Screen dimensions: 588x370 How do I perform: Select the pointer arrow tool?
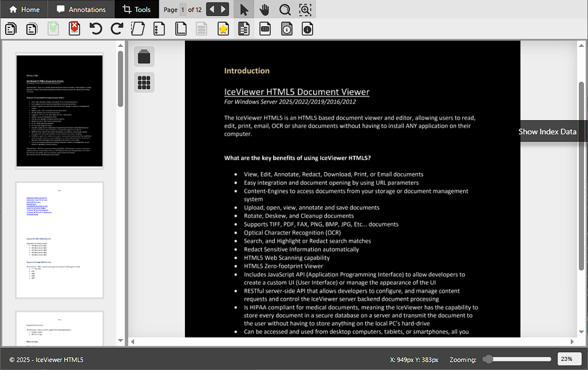coord(244,9)
